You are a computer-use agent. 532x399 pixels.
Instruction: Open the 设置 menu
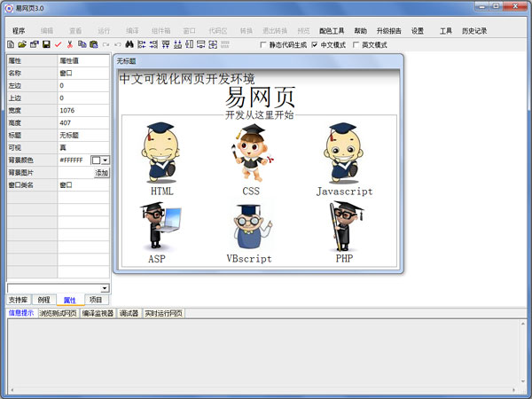click(x=418, y=31)
